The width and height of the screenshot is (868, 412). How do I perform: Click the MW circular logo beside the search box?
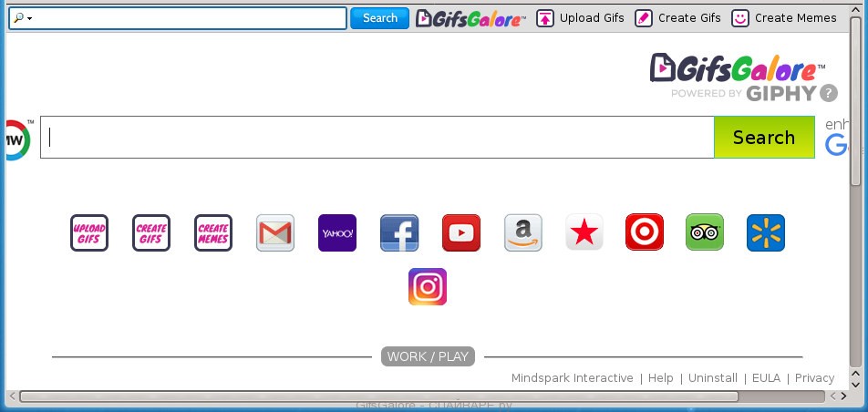[x=17, y=139]
